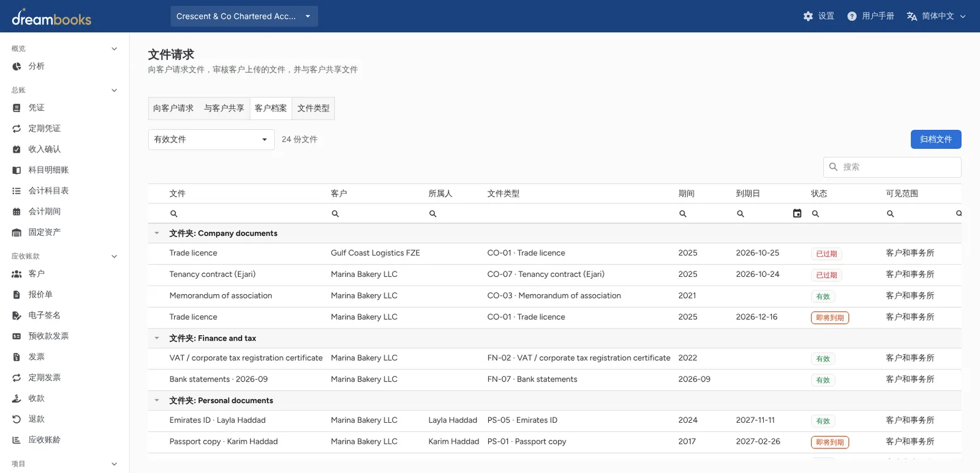Open the 分析 analytics page icon
This screenshot has height=473, width=980.
[17, 66]
